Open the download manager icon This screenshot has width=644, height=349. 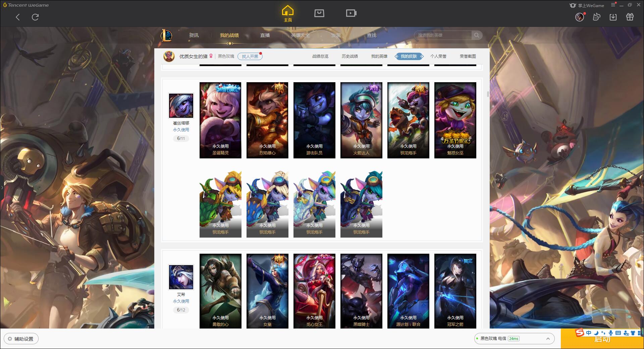click(613, 17)
